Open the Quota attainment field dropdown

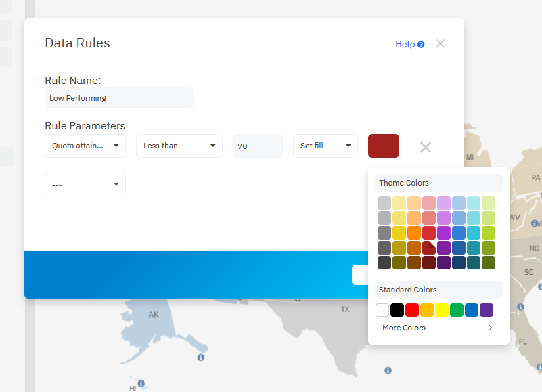85,146
